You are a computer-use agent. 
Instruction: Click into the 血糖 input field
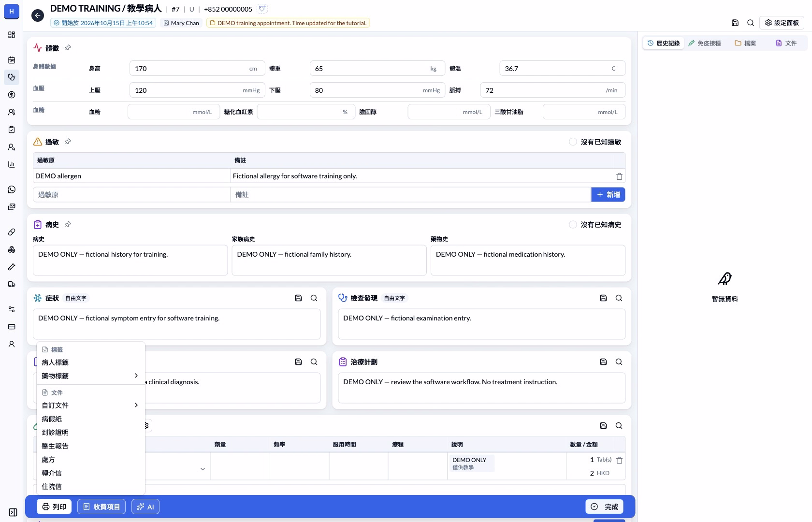(174, 112)
